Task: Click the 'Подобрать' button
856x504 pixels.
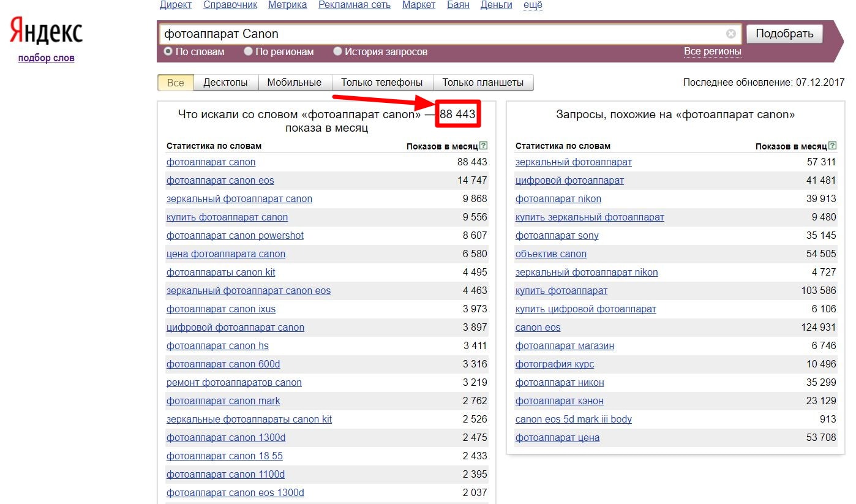Action: point(784,34)
